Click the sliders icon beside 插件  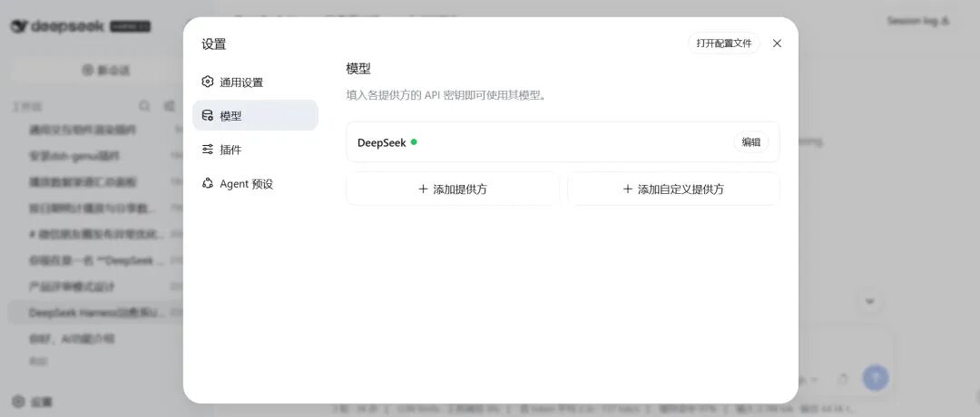click(x=208, y=150)
